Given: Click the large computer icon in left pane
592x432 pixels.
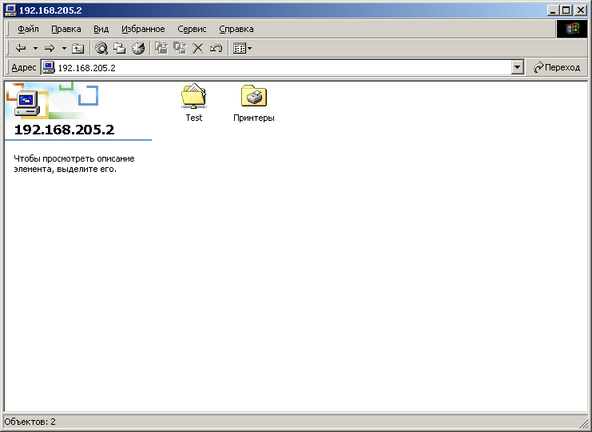Looking at the screenshot, I should click(27, 103).
